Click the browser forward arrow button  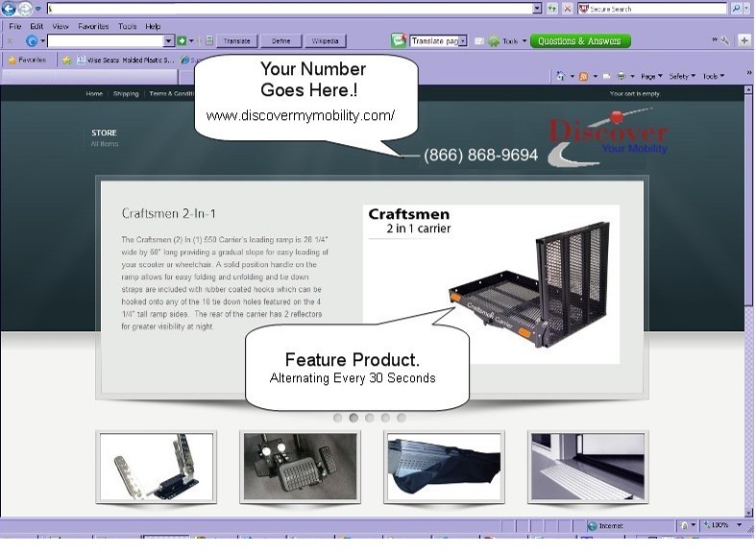pos(24,9)
